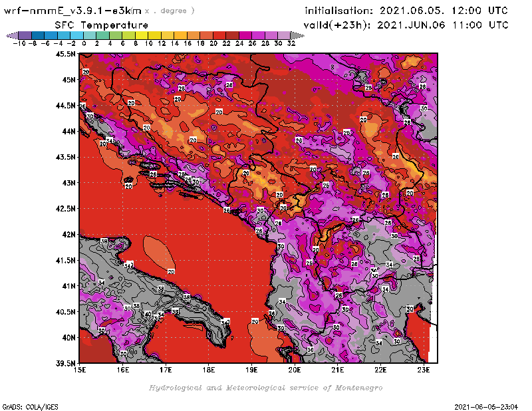Click the 2021-06-05-23:04 timestamp
532x411 pixels.
point(486,406)
